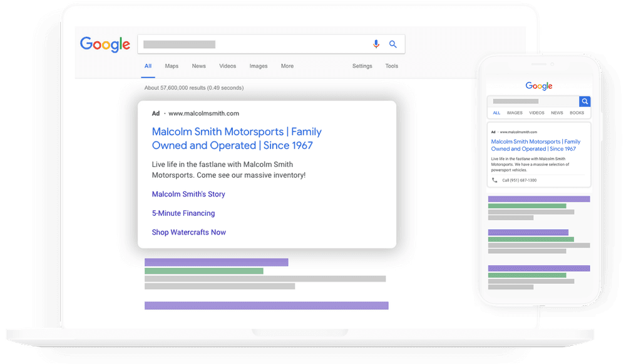The width and height of the screenshot is (626, 364).
Task: Click the Google logo on the desktop page
Action: 105,44
